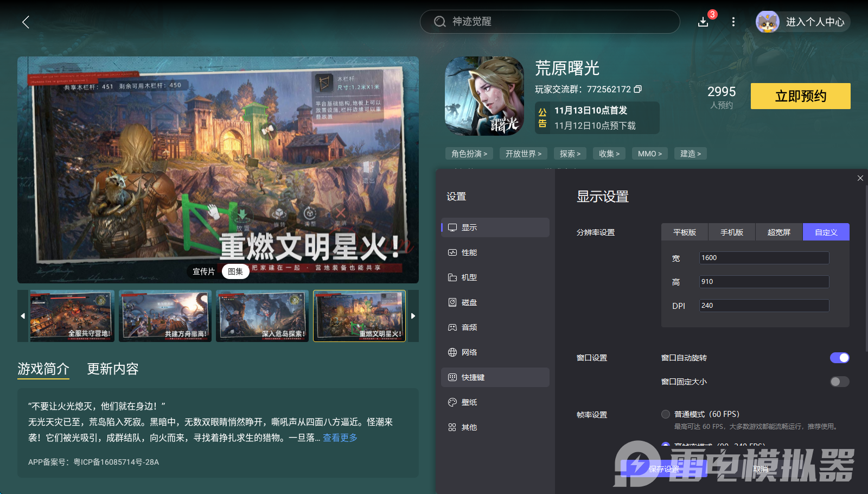Enable 窗口固定大小
The height and width of the screenshot is (494, 868).
point(839,382)
